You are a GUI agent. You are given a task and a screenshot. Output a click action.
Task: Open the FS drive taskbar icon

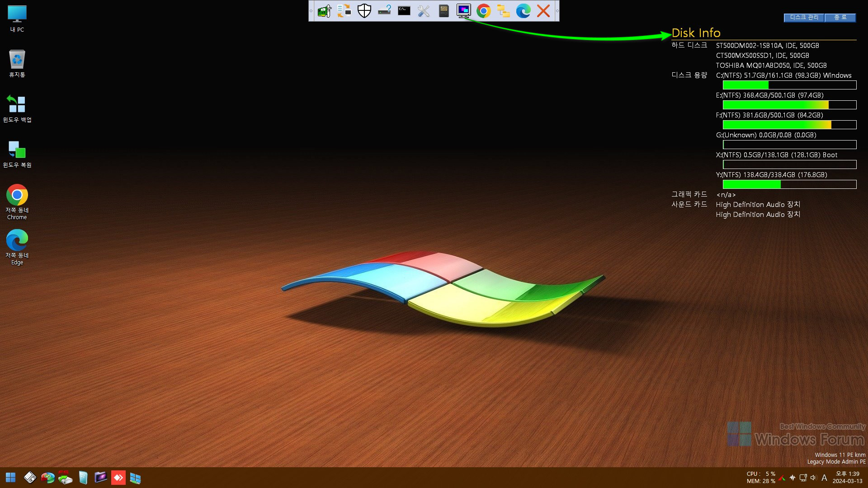coord(65,478)
